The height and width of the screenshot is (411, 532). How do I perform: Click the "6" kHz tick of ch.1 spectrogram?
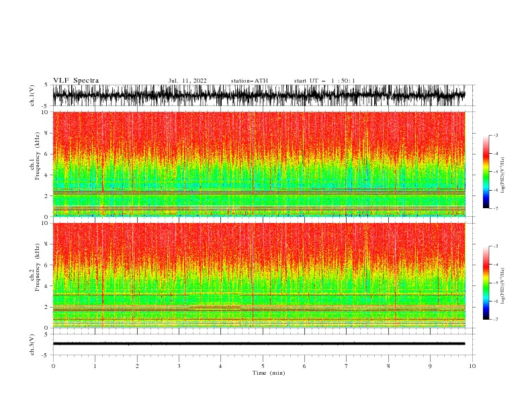pos(47,154)
